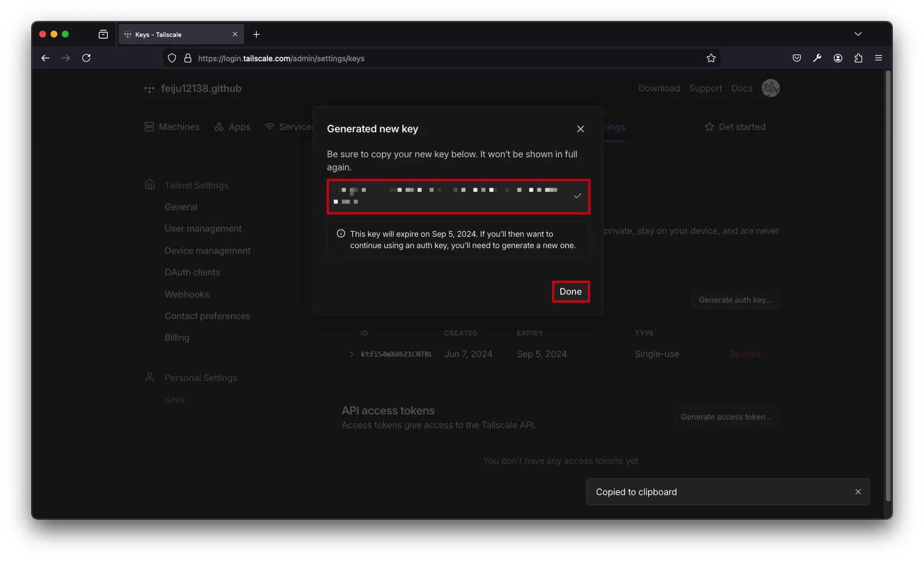The width and height of the screenshot is (924, 561).
Task: Click the Done button in the dialog
Action: tap(570, 292)
